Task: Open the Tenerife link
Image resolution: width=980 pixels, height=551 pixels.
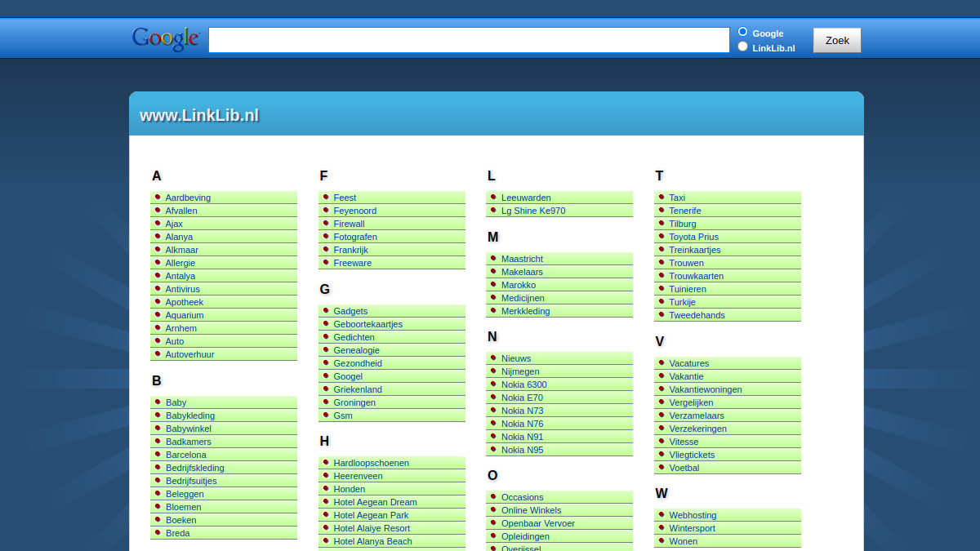Action: pyautogui.click(x=685, y=211)
